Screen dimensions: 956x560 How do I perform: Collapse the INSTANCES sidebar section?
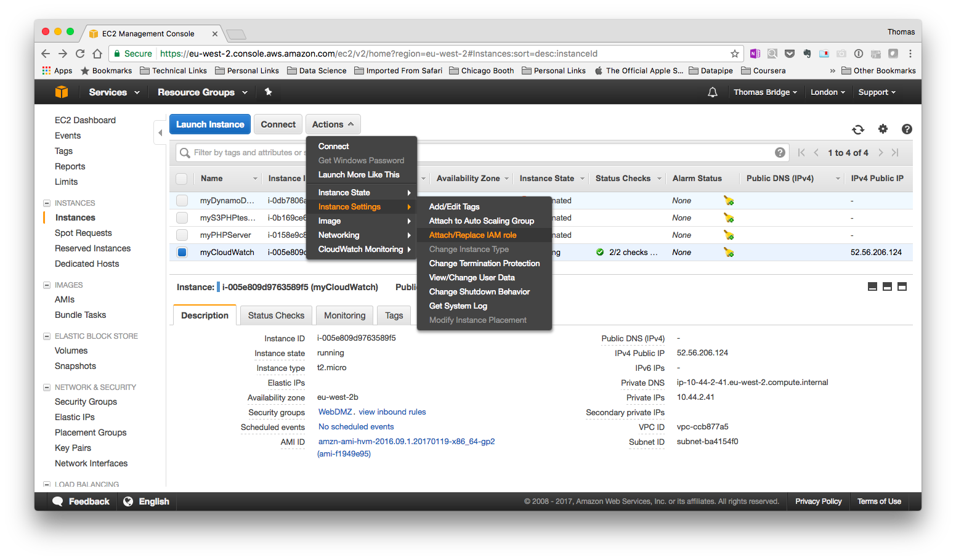tap(47, 203)
